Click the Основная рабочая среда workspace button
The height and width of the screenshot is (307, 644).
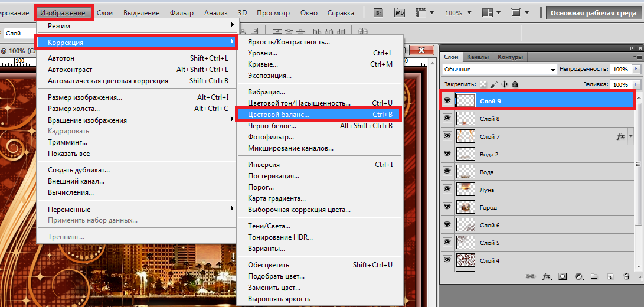pyautogui.click(x=593, y=13)
